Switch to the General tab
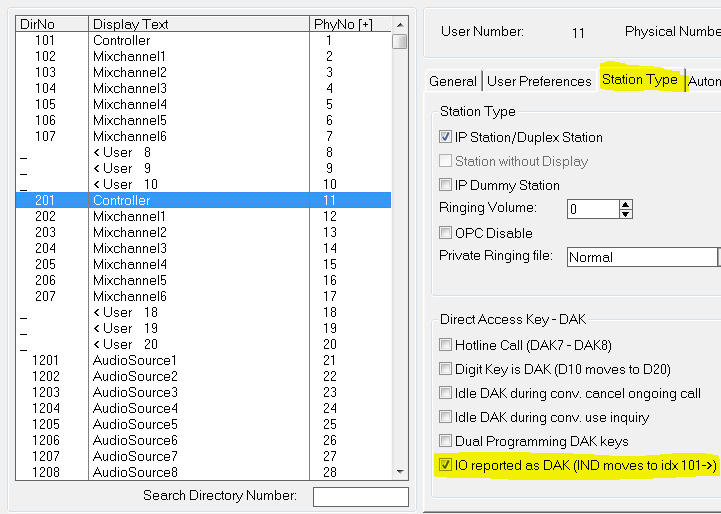This screenshot has height=514, width=721. coord(452,81)
